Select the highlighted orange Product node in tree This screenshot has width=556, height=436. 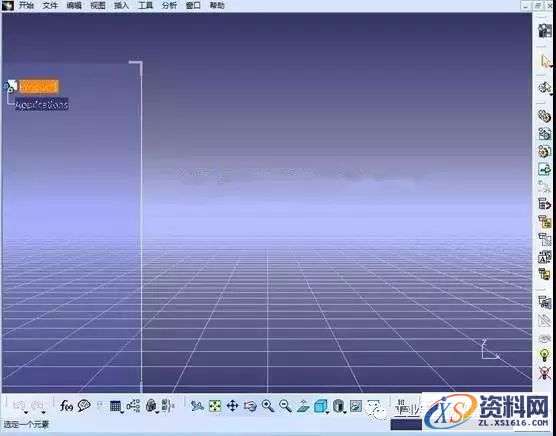[39, 86]
